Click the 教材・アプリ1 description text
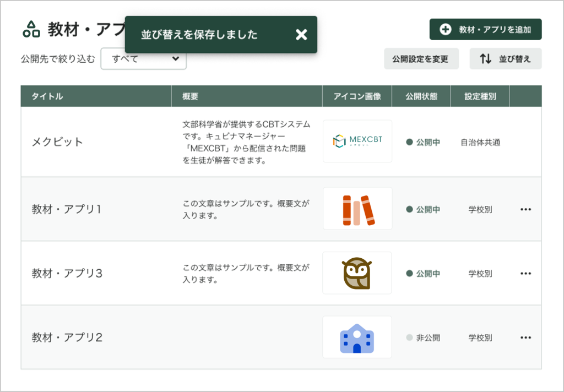 click(246, 209)
